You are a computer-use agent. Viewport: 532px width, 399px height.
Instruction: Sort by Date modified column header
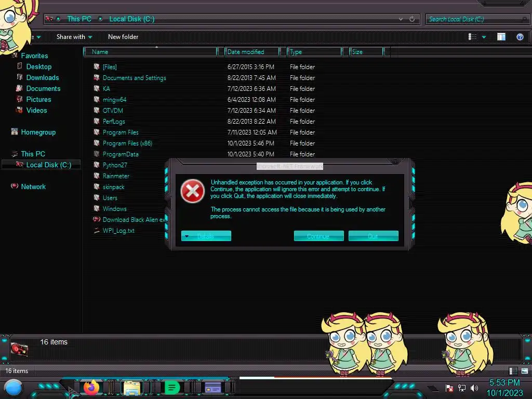click(252, 52)
